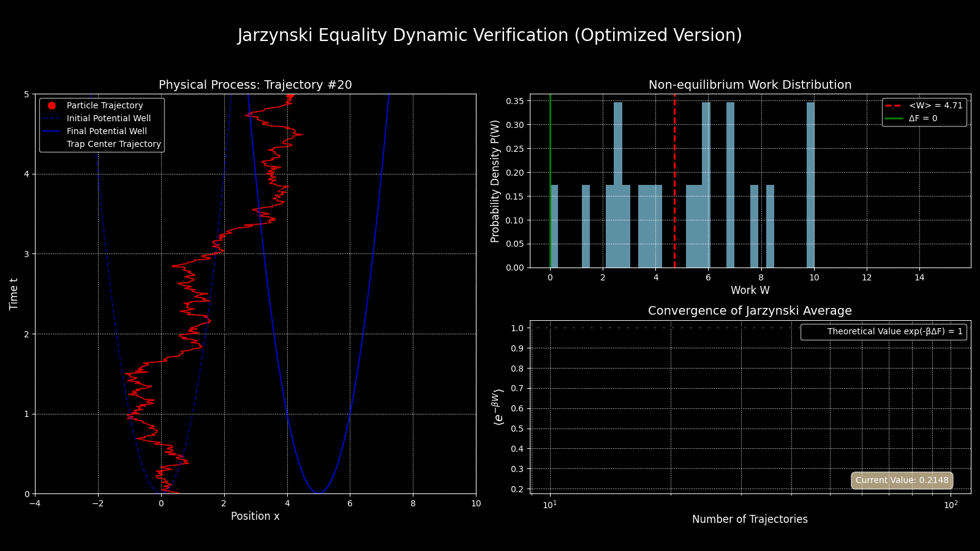The width and height of the screenshot is (980, 551).
Task: Click the Physical Process: Trajectory #20 title
Action: [x=255, y=85]
